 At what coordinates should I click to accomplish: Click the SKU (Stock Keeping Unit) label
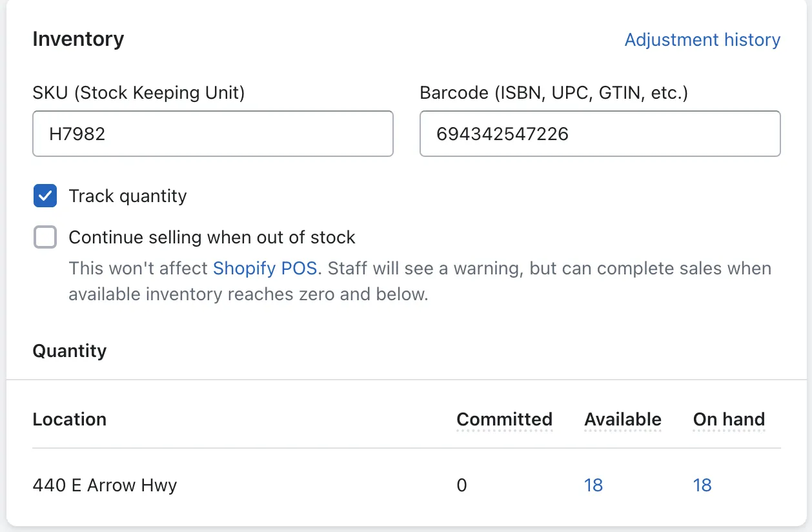[x=139, y=93]
